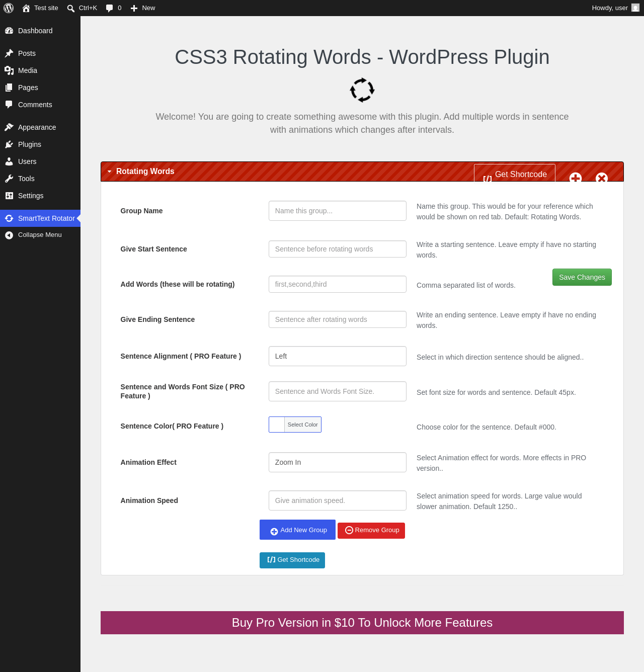Open the WordPress logo menu
The height and width of the screenshot is (672, 644).
[9, 8]
